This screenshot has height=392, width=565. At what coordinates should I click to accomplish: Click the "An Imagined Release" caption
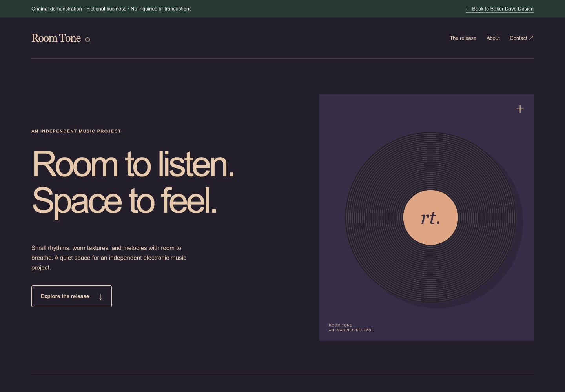[x=351, y=330]
